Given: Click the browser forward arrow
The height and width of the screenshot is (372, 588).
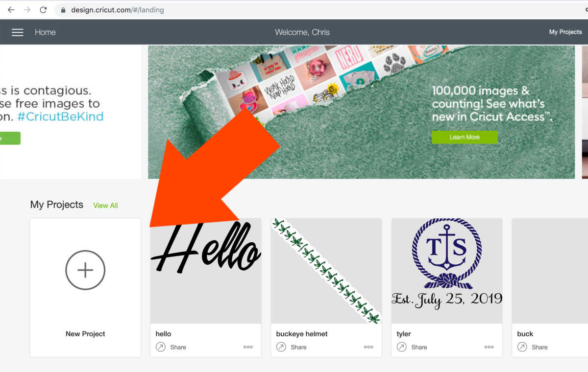Looking at the screenshot, I should click(27, 10).
